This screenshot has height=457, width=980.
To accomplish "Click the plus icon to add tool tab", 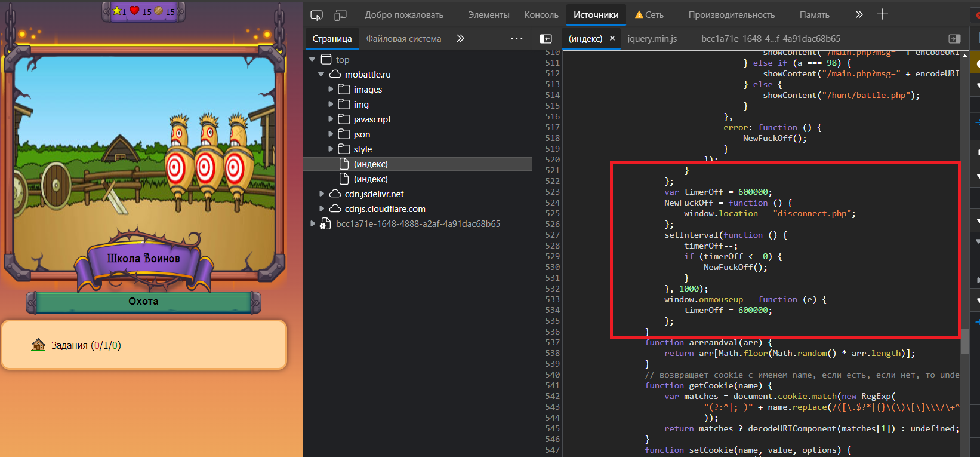I will 883,14.
